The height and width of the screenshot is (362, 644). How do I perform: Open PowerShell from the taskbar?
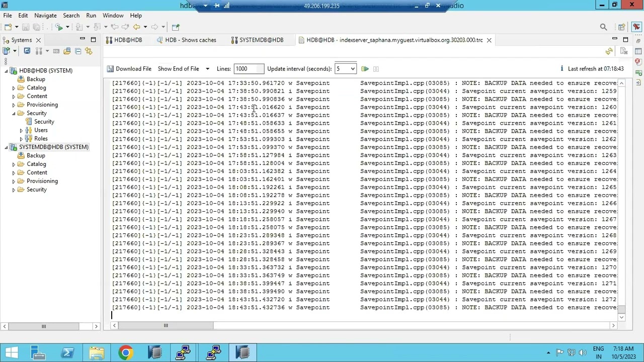[x=67, y=352]
